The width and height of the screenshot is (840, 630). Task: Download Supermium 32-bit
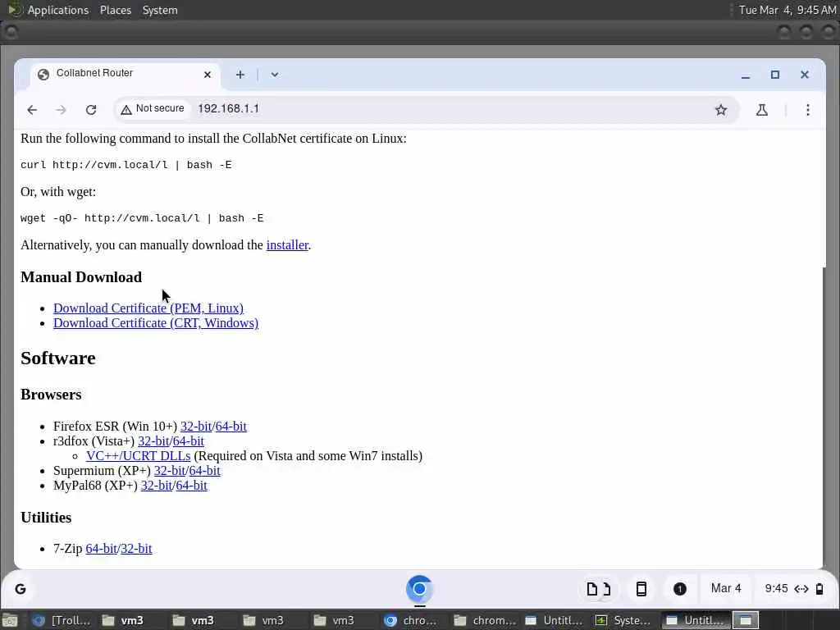coord(170,470)
